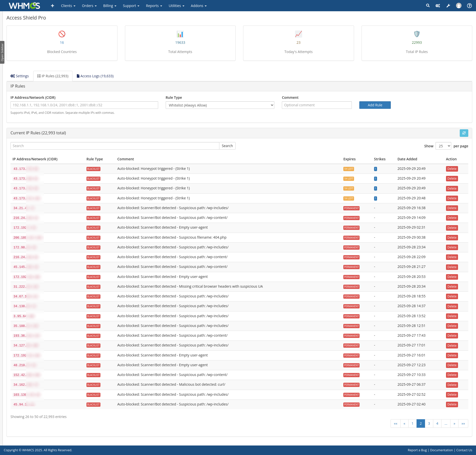
Task: Click the search magnifier icon in top bar
Action: 428,6
